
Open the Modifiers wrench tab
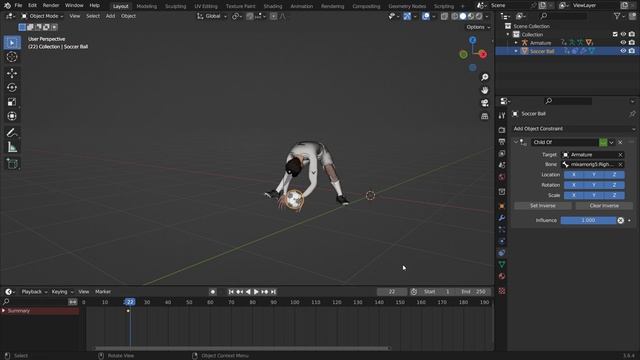pyautogui.click(x=502, y=218)
